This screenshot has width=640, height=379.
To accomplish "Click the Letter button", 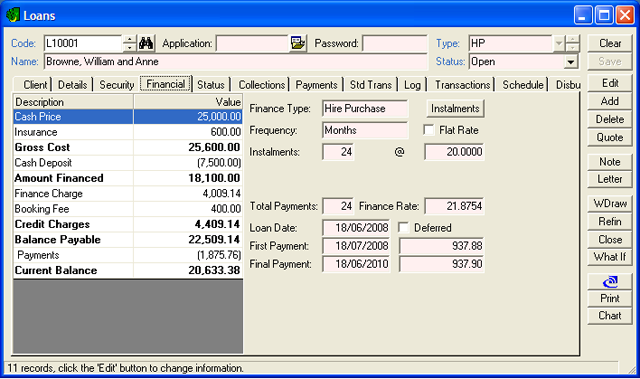I will click(x=610, y=179).
